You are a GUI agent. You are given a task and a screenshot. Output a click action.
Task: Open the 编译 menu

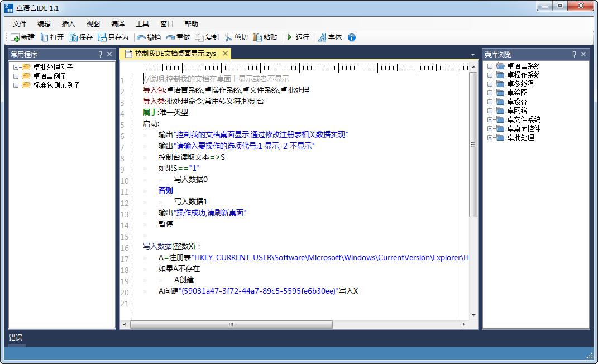click(117, 23)
